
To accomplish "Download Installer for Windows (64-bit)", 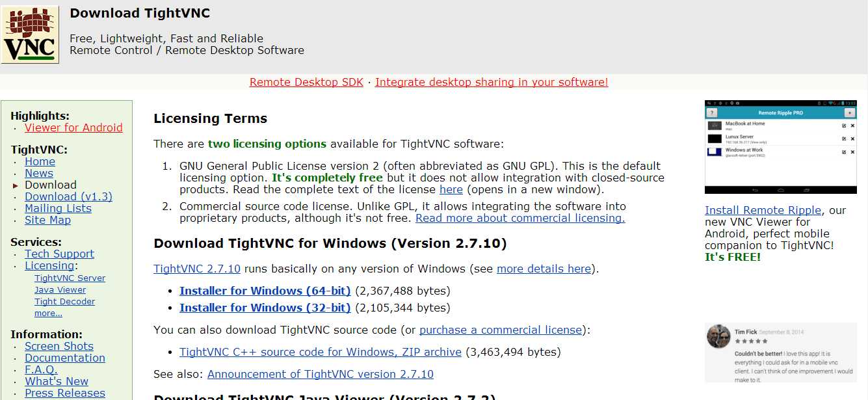I will click(x=265, y=291).
